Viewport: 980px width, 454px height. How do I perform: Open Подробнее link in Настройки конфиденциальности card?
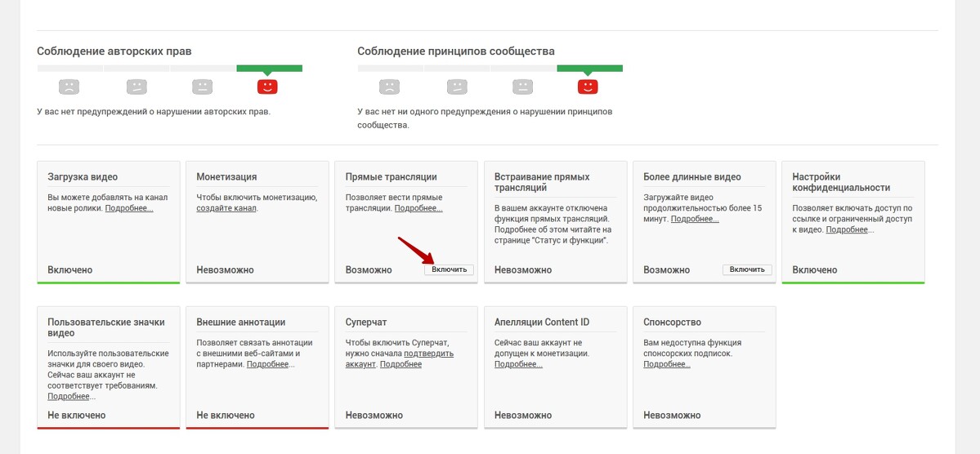pyautogui.click(x=847, y=229)
